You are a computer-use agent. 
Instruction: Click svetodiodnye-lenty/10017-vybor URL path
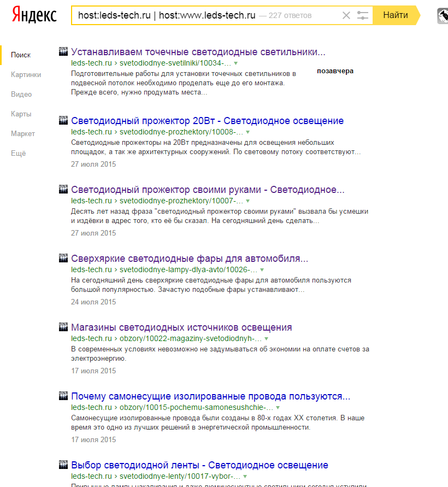[180, 477]
